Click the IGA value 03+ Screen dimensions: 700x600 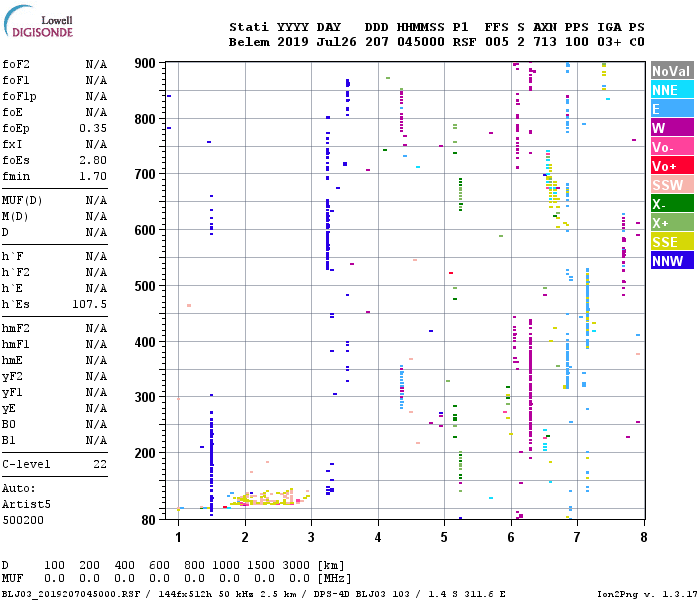tap(609, 42)
